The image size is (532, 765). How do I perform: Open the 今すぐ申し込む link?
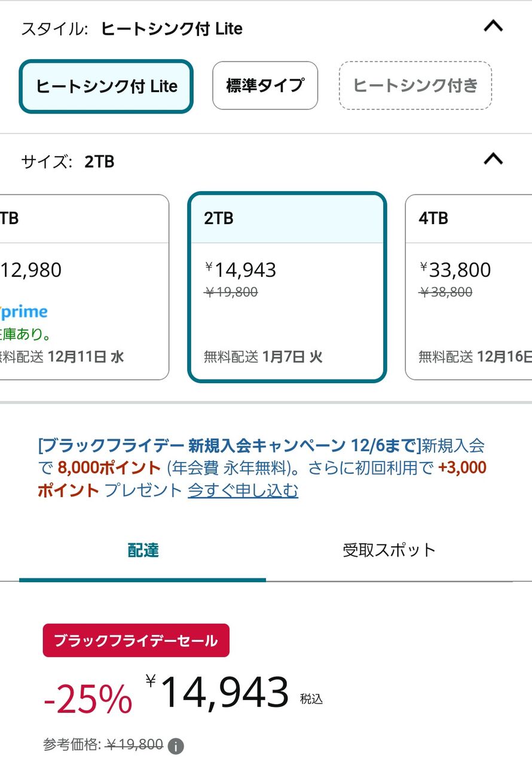coord(243,491)
